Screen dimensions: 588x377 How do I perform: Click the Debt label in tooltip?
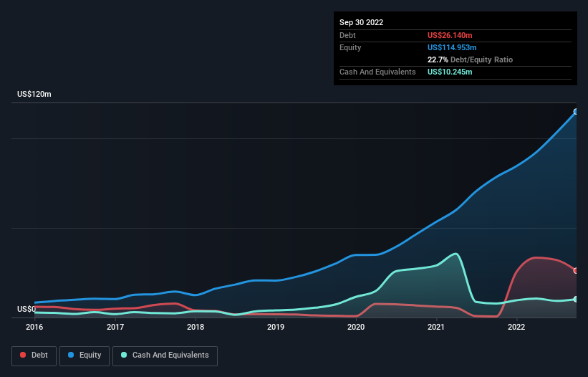tap(347, 35)
